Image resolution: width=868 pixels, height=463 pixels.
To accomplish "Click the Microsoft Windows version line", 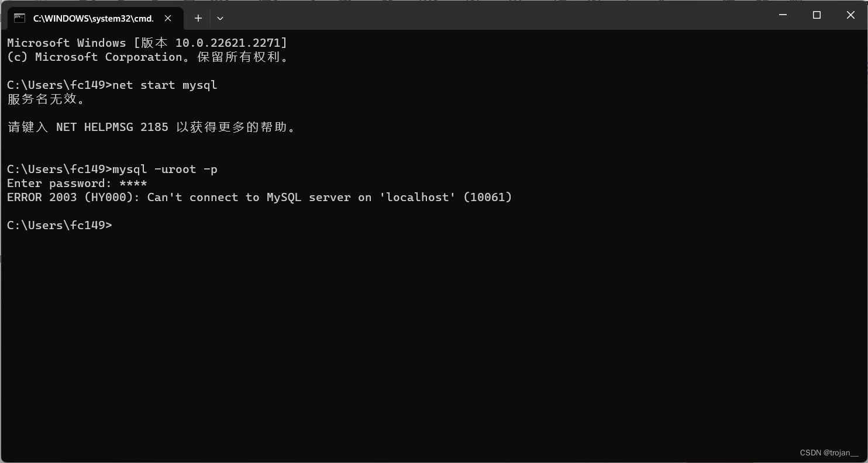I will point(146,42).
